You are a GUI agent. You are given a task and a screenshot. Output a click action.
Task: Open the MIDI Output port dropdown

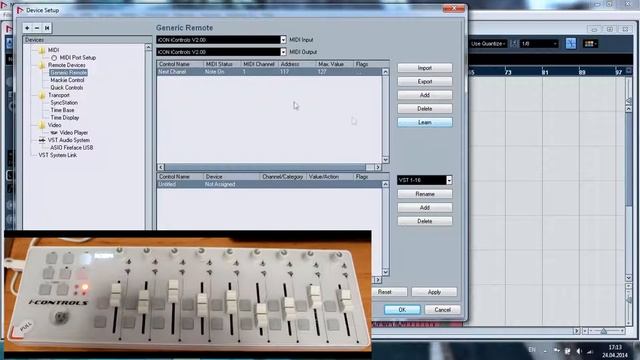click(283, 52)
